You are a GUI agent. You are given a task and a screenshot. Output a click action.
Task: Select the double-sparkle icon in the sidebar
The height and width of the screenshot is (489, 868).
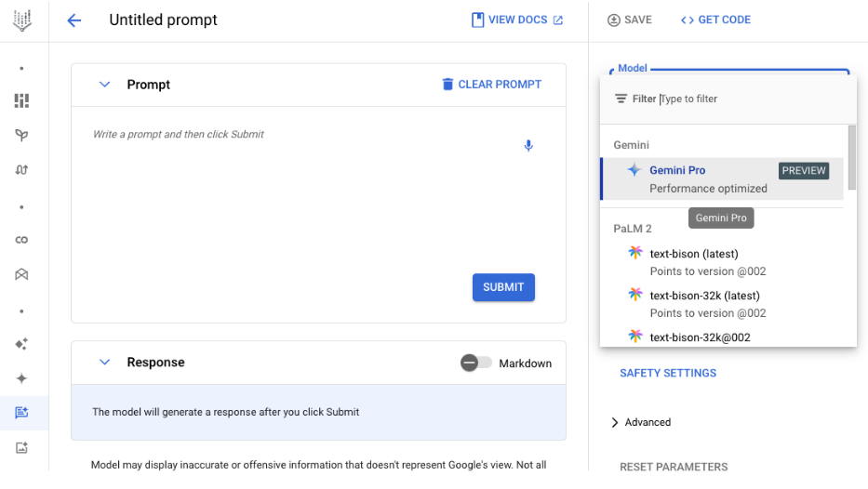click(x=21, y=344)
